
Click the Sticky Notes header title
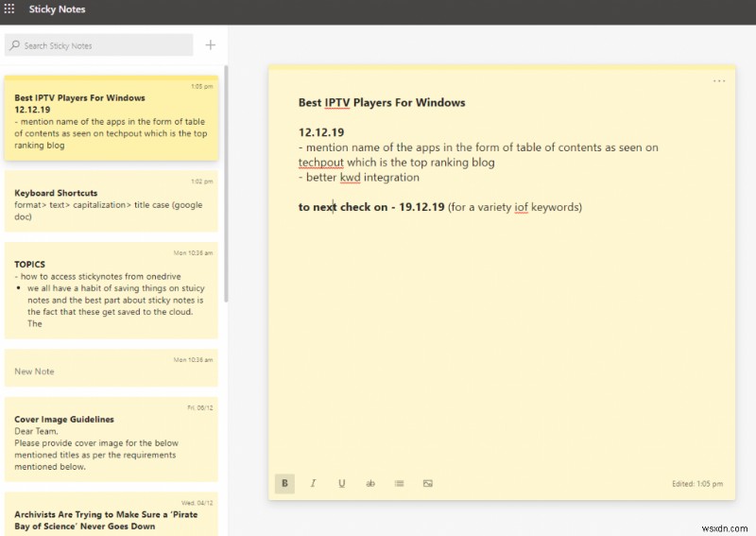click(57, 9)
